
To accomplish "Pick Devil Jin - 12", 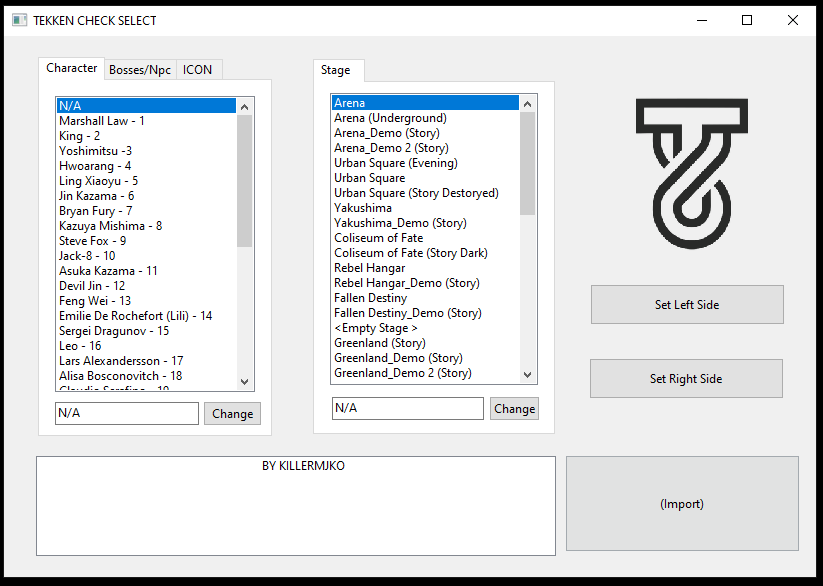I will (x=146, y=286).
